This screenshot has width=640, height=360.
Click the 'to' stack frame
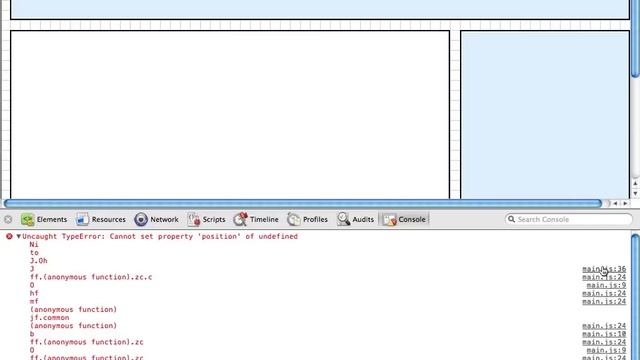[x=34, y=253]
